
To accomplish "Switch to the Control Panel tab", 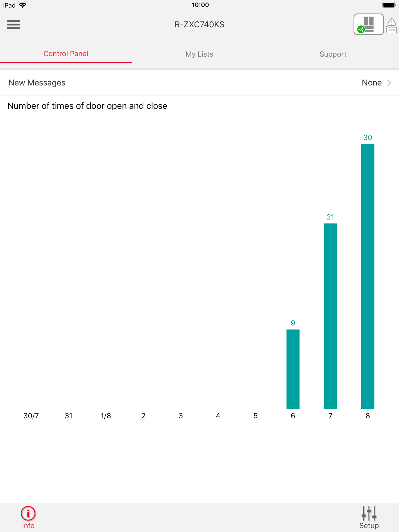I will [x=66, y=54].
